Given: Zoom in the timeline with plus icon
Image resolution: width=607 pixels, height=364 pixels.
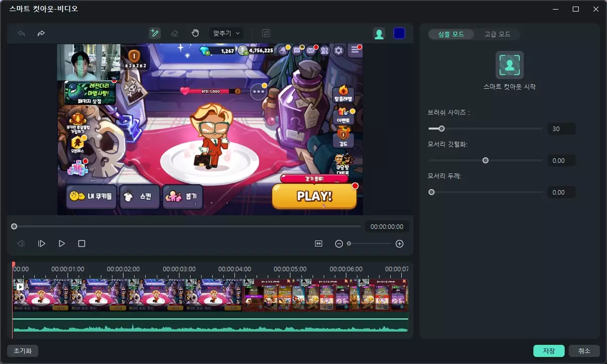Looking at the screenshot, I should coord(399,244).
